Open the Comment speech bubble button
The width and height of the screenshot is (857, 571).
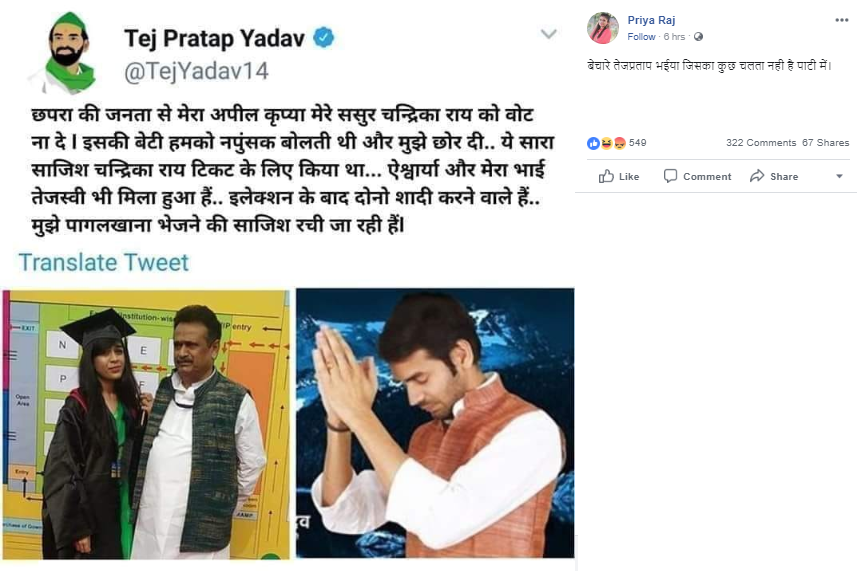click(x=697, y=176)
